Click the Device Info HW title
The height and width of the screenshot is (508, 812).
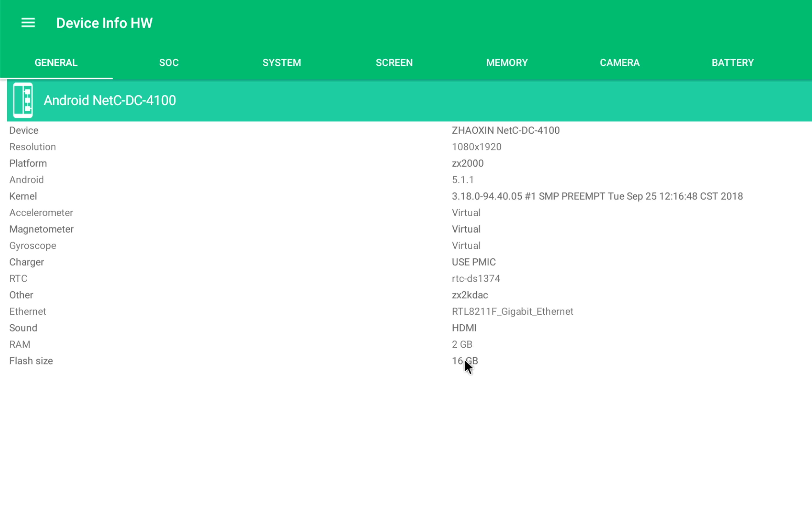(105, 23)
